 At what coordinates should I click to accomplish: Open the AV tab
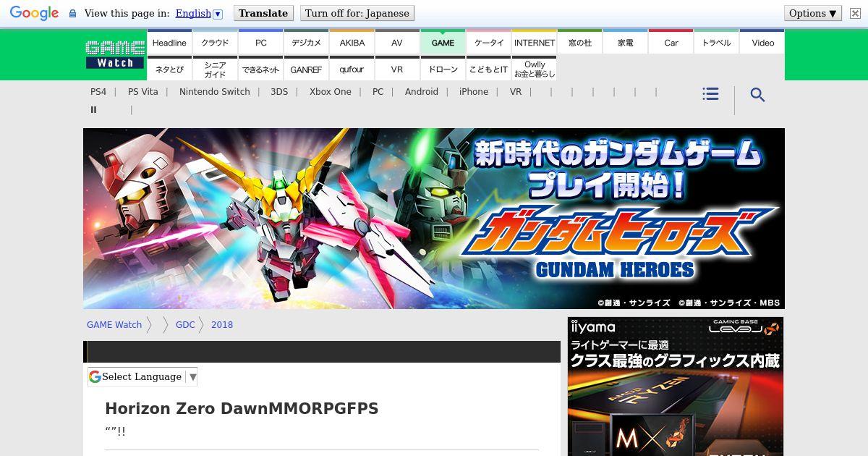[x=397, y=43]
